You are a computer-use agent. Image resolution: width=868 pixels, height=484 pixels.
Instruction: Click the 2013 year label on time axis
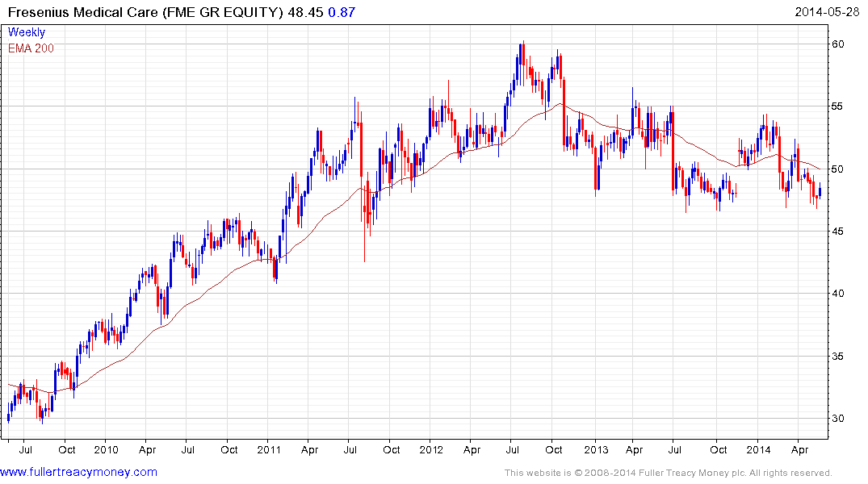[596, 449]
